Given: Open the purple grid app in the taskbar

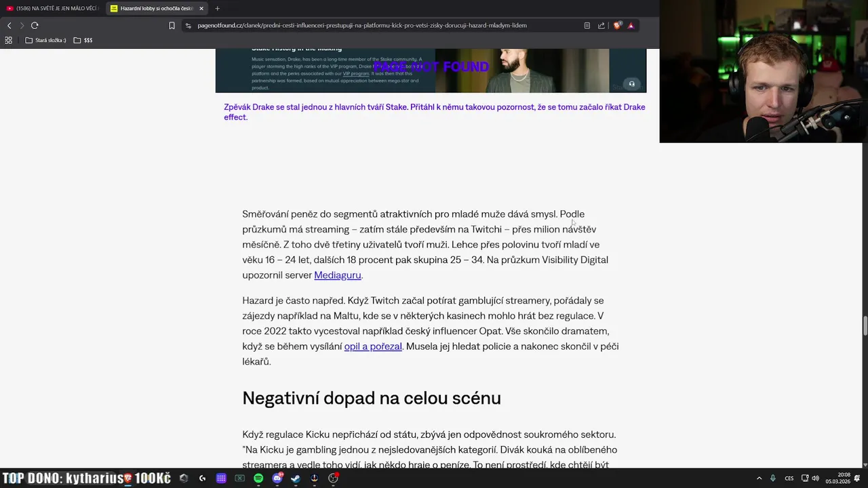Looking at the screenshot, I should (x=221, y=479).
